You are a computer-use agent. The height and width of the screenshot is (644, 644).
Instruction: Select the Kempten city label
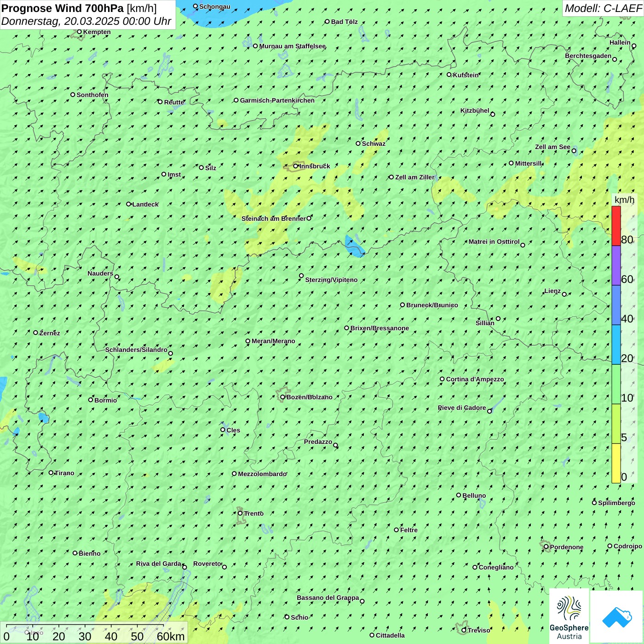coord(97,32)
